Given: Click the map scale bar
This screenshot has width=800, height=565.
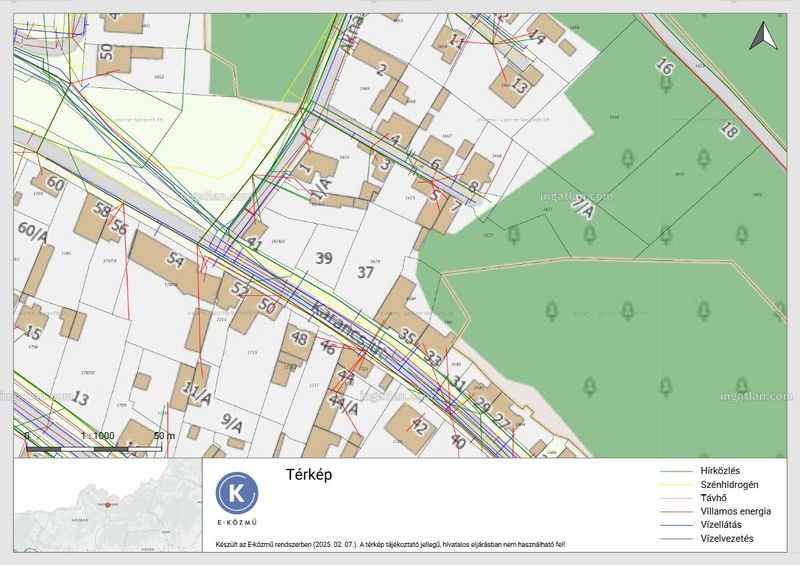Looking at the screenshot, I should [x=94, y=449].
